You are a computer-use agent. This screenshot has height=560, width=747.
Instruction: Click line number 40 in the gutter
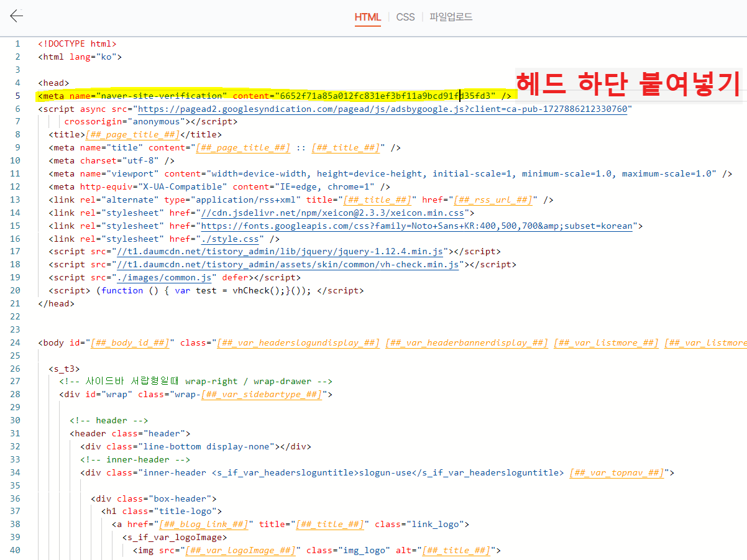click(16, 552)
